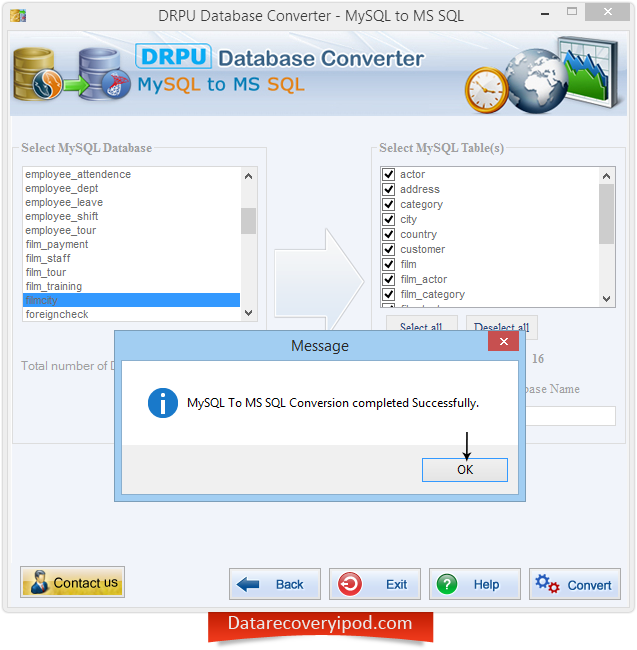637x650 pixels.
Task: Select foreigncheck database
Action: [131, 314]
